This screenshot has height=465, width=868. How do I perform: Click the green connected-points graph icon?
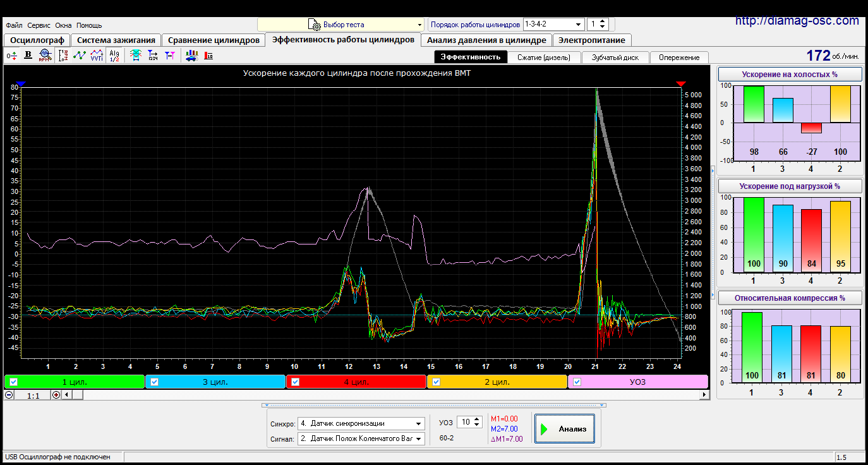(x=80, y=56)
